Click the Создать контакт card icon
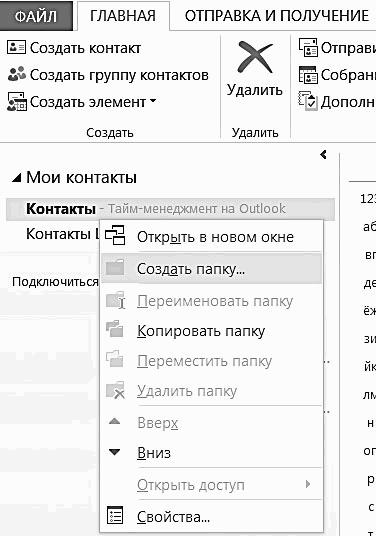 point(16,48)
